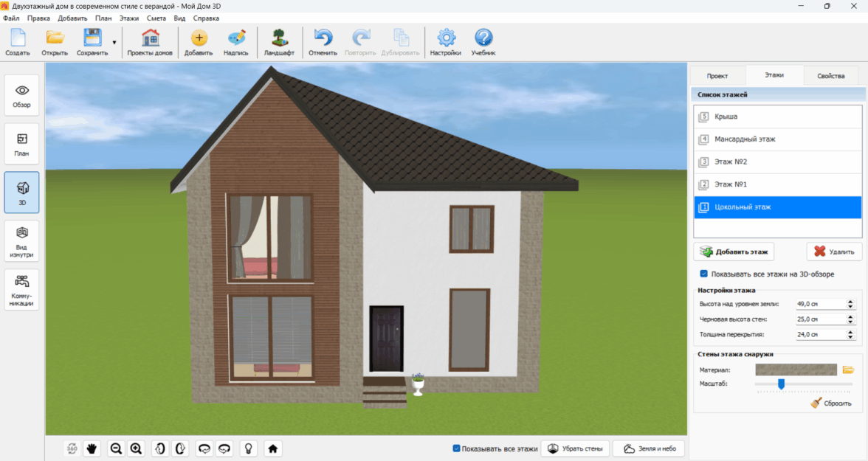
Task: Select the hand pan tool
Action: point(92,448)
